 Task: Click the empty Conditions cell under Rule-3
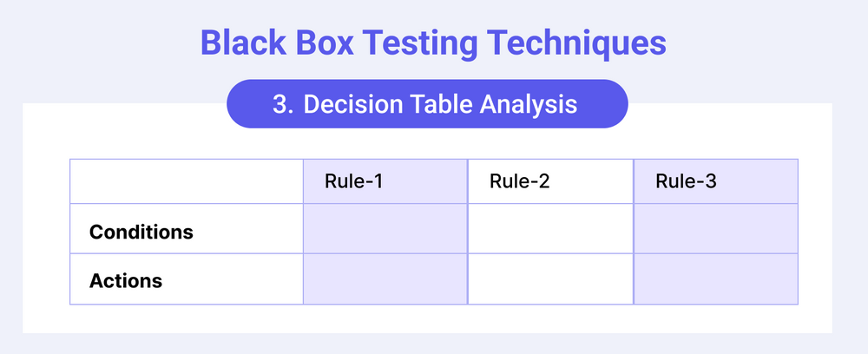tap(716, 229)
